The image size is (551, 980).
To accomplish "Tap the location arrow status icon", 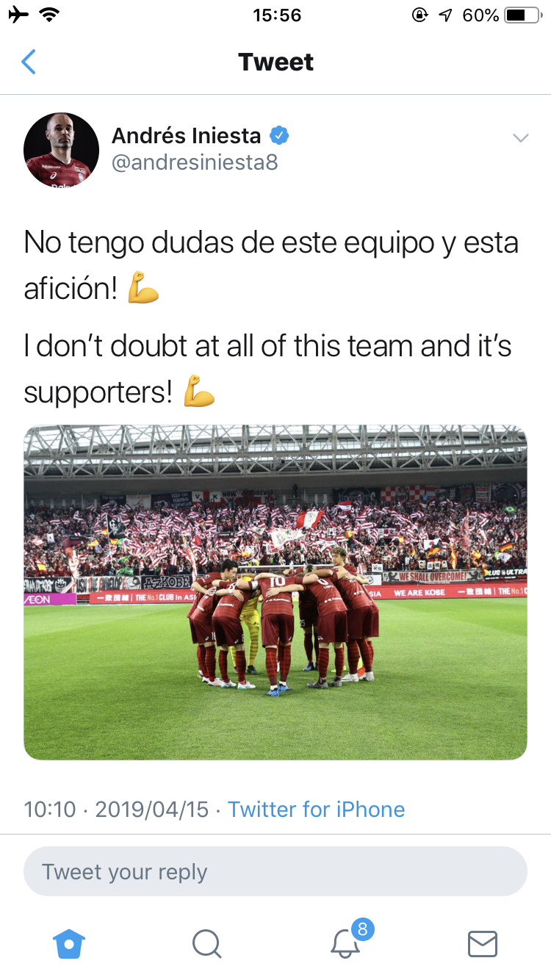I will point(446,15).
